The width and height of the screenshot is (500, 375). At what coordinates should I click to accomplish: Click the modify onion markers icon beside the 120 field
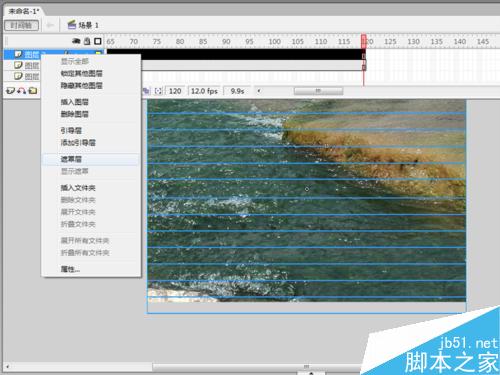tap(159, 91)
